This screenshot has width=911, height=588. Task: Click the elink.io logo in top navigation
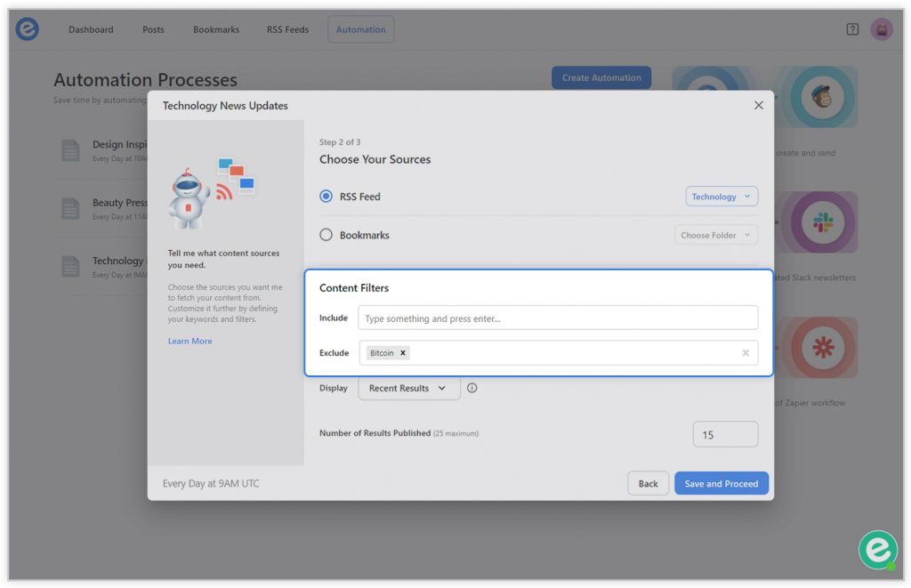point(28,29)
